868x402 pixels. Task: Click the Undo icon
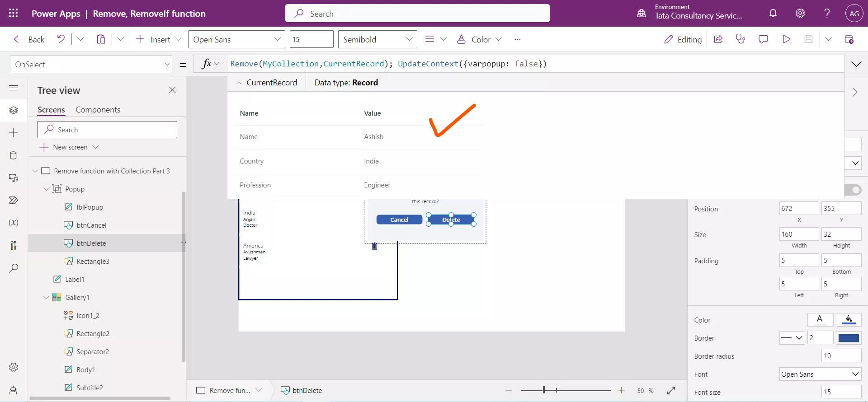coord(61,39)
